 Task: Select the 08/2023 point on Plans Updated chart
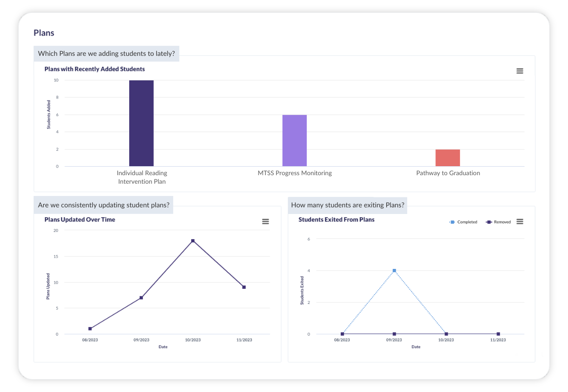pyautogui.click(x=90, y=329)
